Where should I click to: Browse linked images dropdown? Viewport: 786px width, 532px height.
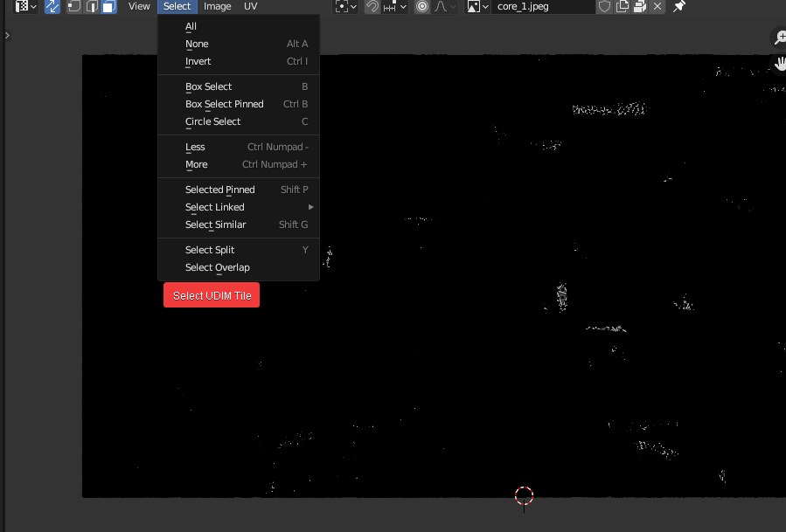477,6
